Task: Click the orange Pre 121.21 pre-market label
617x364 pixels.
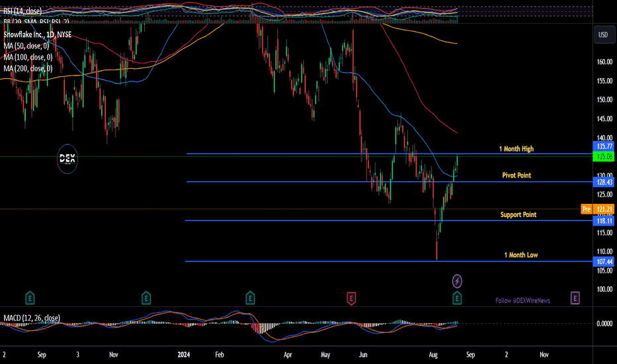Action: coord(597,209)
